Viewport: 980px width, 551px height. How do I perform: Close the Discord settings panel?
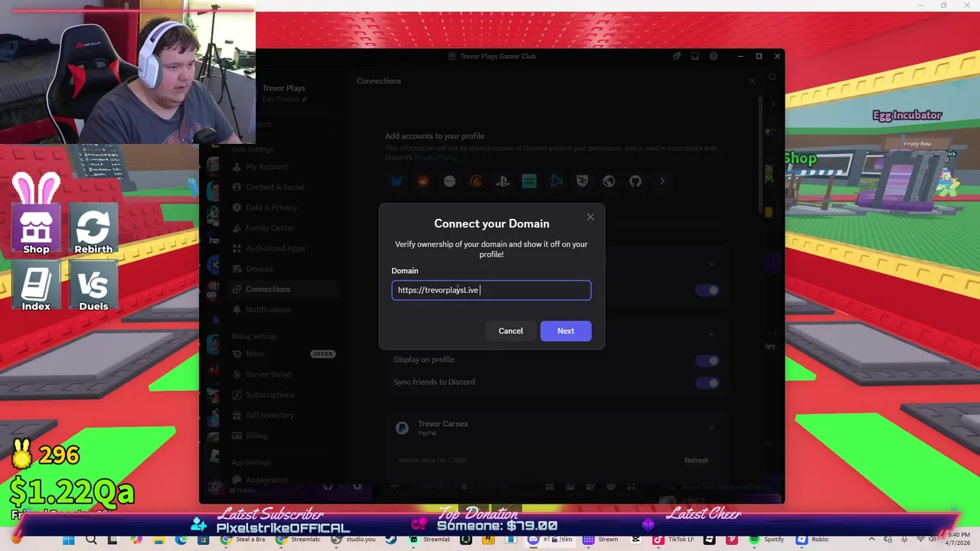point(752,80)
